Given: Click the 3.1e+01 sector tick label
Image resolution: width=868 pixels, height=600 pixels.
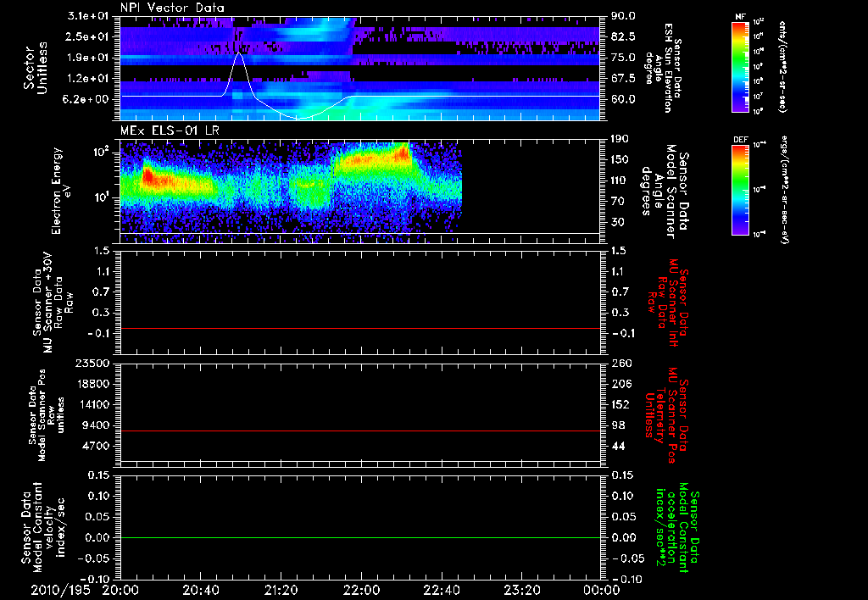Looking at the screenshot, I should [x=89, y=16].
